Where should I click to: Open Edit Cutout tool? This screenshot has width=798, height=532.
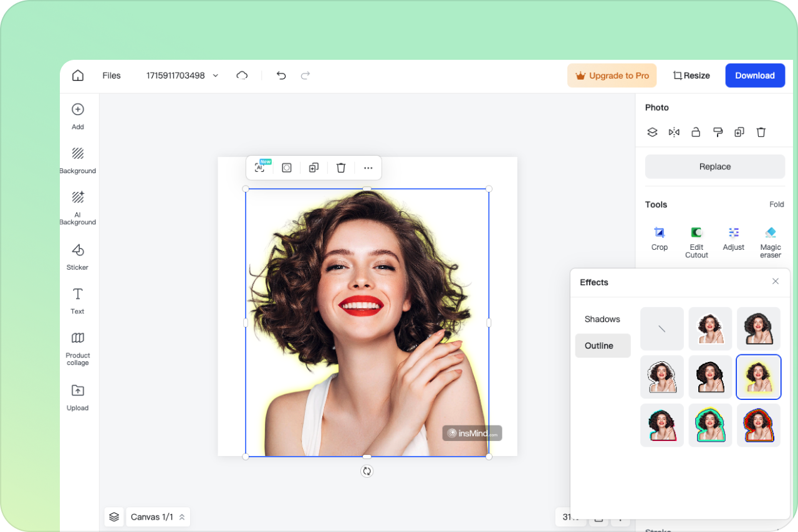tap(696, 242)
